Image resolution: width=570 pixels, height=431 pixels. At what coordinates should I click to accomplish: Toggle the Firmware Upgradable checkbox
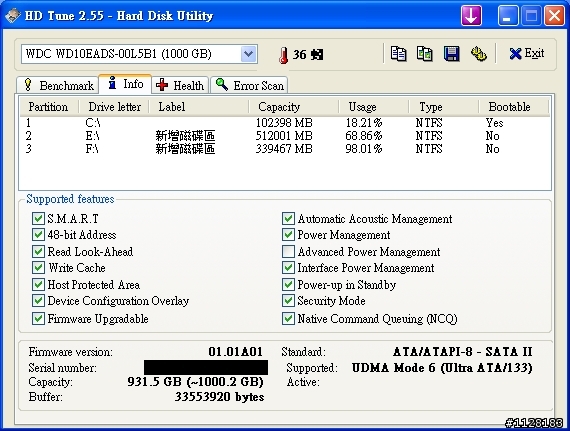38,318
